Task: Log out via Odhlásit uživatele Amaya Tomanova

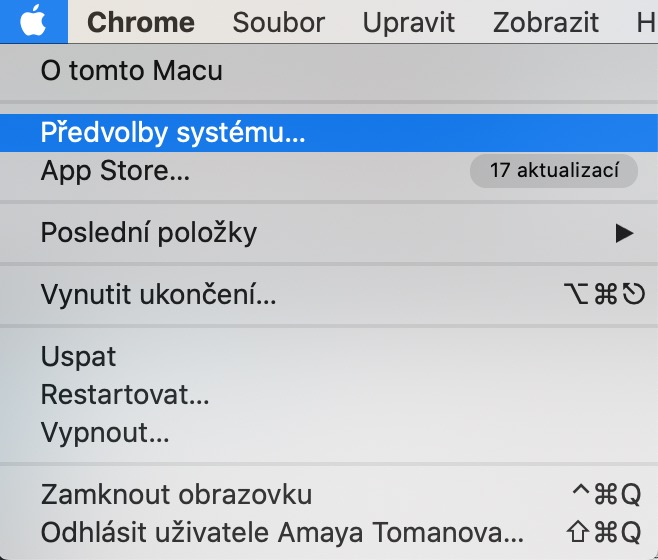Action: [282, 530]
